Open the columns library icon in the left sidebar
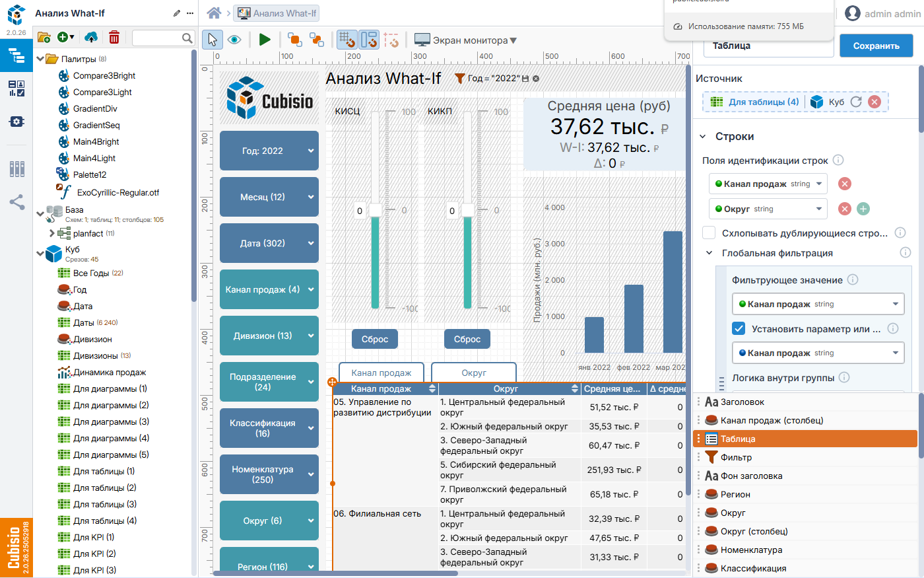The image size is (924, 578). click(x=16, y=169)
